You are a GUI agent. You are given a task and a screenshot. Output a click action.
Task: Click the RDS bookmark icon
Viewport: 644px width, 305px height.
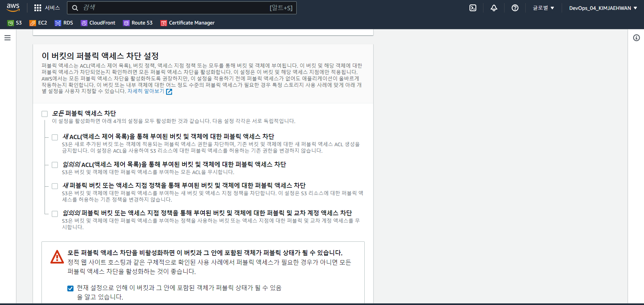[x=58, y=23]
